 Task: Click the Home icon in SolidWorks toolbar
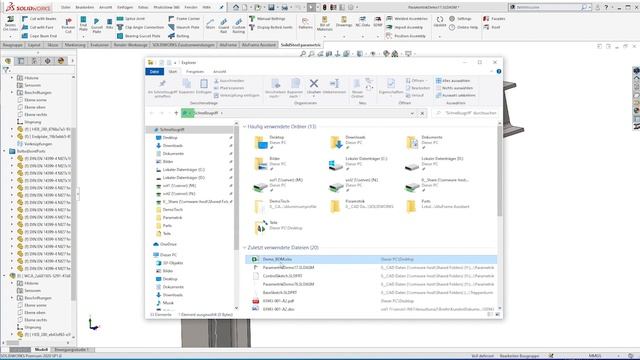(x=236, y=7)
